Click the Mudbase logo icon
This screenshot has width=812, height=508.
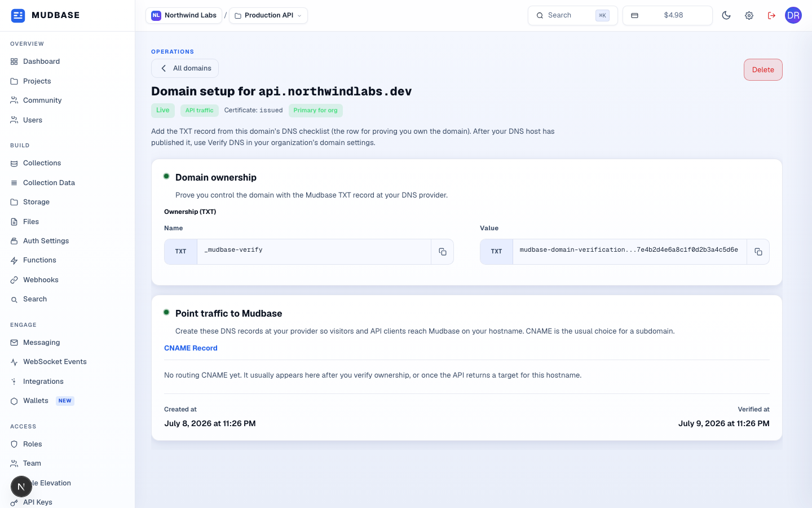click(18, 15)
